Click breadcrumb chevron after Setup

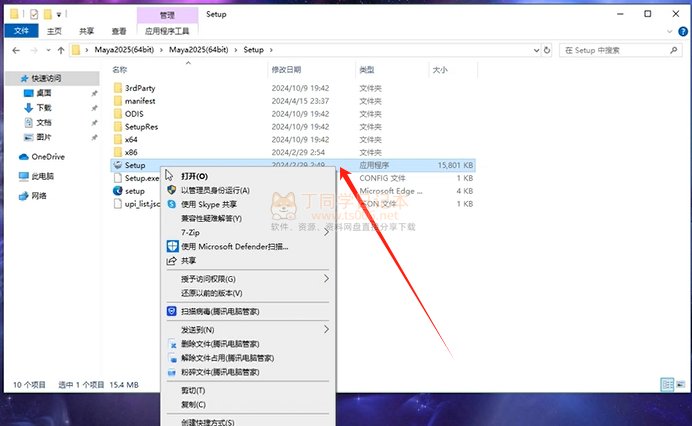[x=271, y=50]
